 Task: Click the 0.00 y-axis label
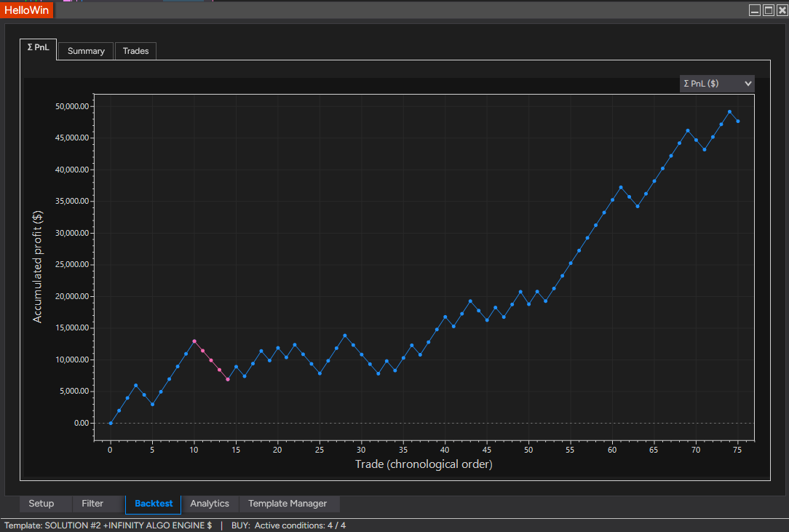click(82, 423)
